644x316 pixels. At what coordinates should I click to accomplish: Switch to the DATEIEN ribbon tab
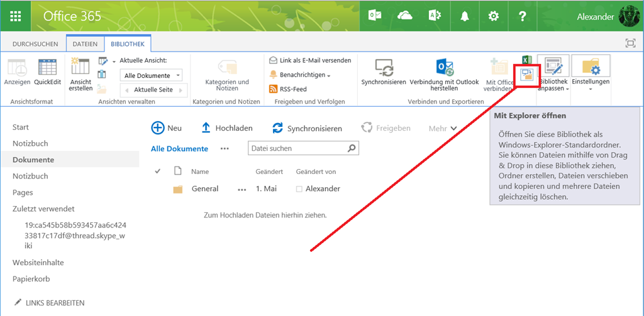pos(85,44)
